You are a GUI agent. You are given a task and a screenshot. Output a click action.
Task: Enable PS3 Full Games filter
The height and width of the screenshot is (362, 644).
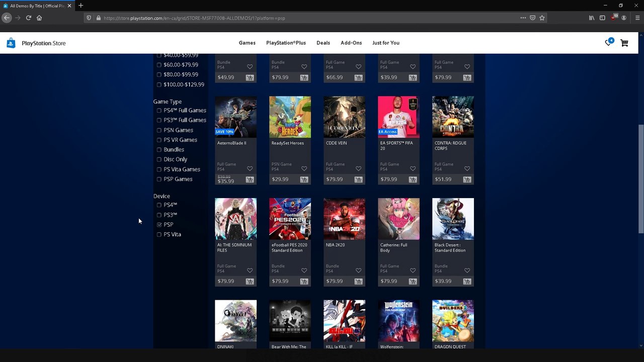point(159,120)
